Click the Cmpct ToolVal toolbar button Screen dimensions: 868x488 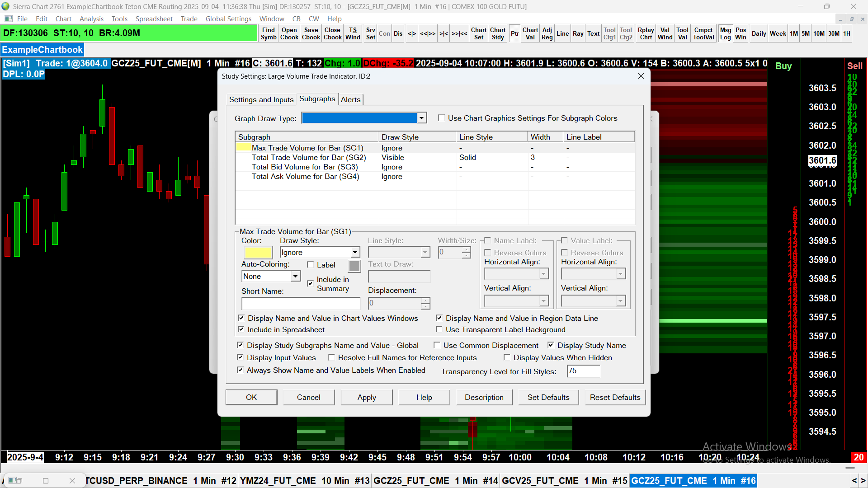(704, 33)
